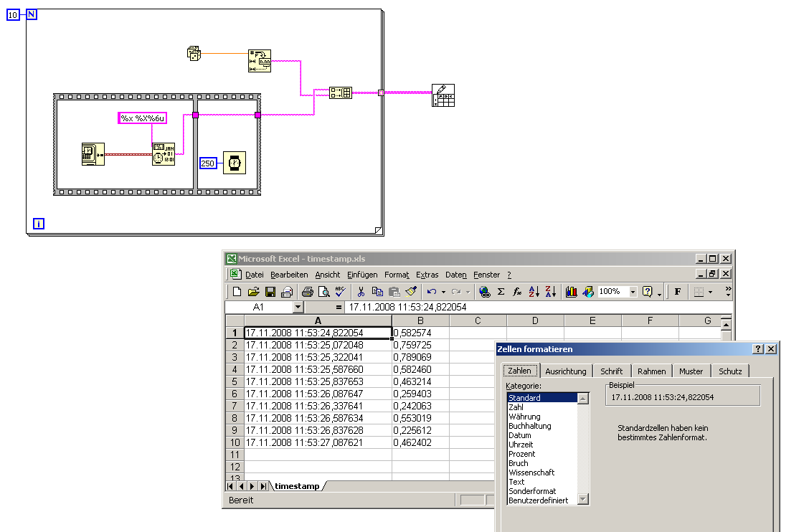Click the %x %X%6u format string constant

(143, 118)
